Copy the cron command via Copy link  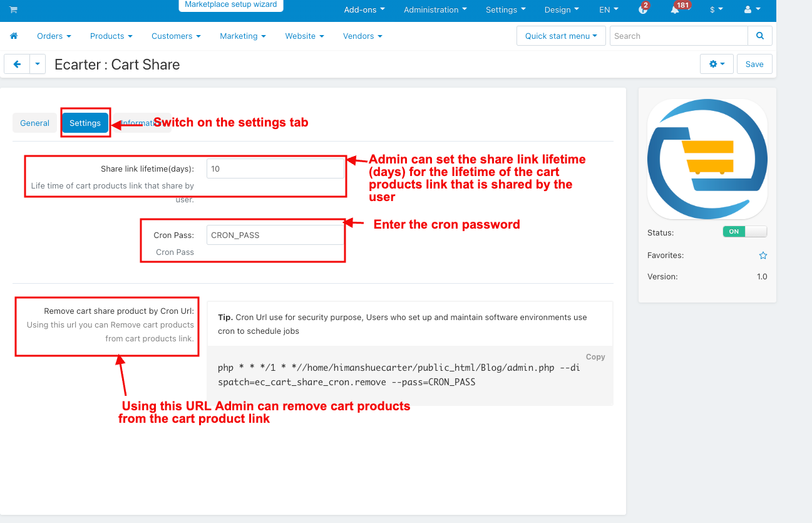click(595, 357)
